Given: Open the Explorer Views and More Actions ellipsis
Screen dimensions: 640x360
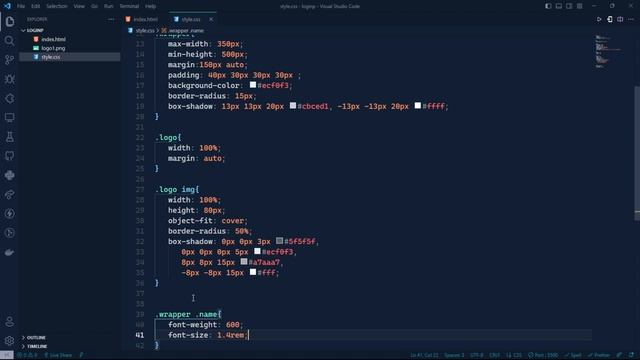Looking at the screenshot, I should click(x=111, y=19).
